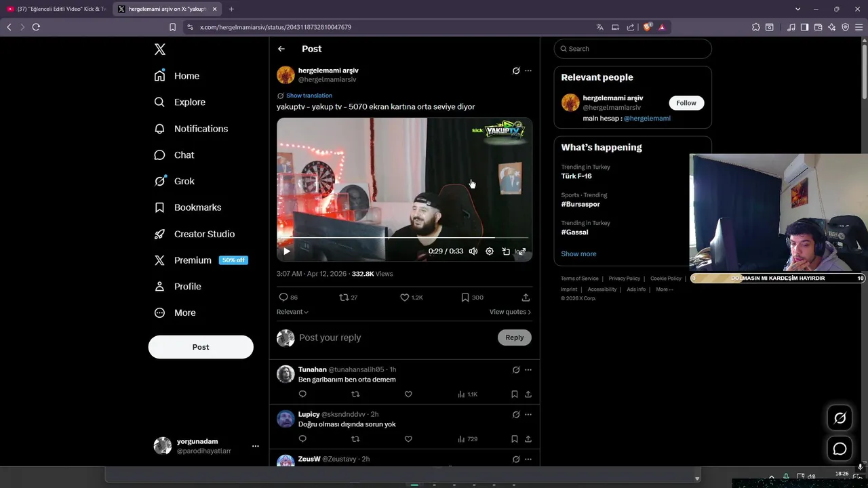Expand video to fullscreen
Image resolution: width=868 pixels, height=488 pixels.
tap(521, 251)
